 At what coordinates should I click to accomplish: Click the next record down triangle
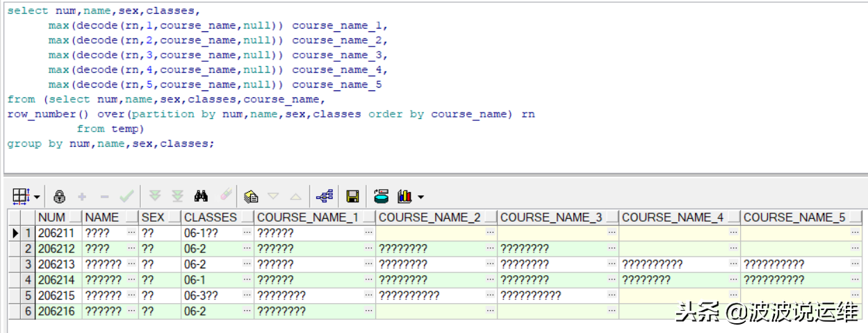(273, 196)
